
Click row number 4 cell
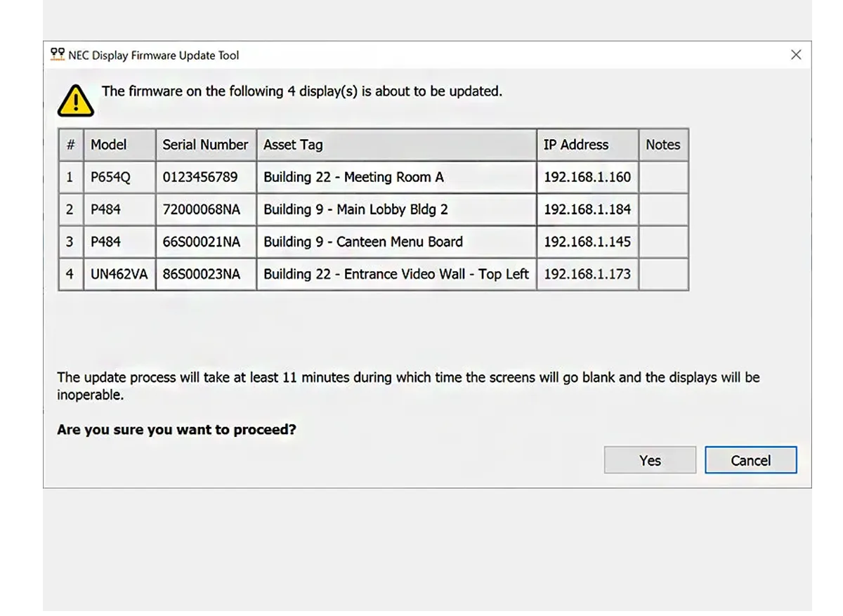point(70,274)
